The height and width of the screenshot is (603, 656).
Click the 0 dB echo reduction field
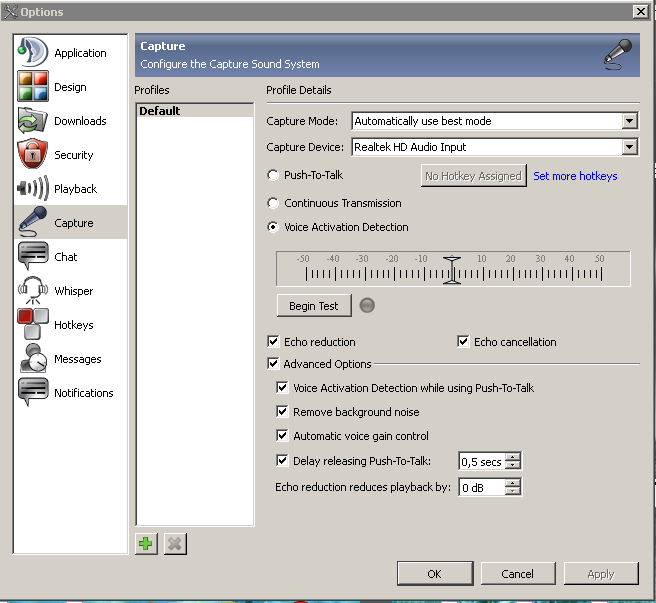coord(482,487)
